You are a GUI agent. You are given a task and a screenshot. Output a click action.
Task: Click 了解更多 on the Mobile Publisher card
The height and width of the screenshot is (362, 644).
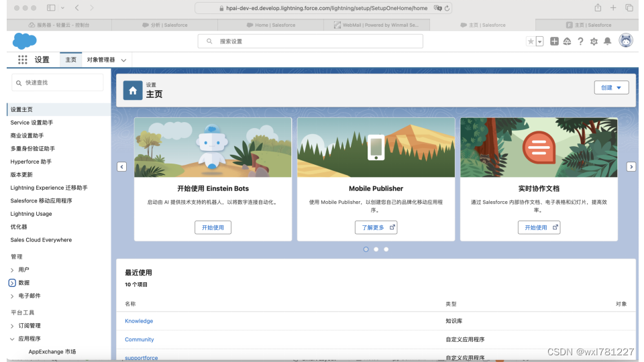pyautogui.click(x=376, y=227)
